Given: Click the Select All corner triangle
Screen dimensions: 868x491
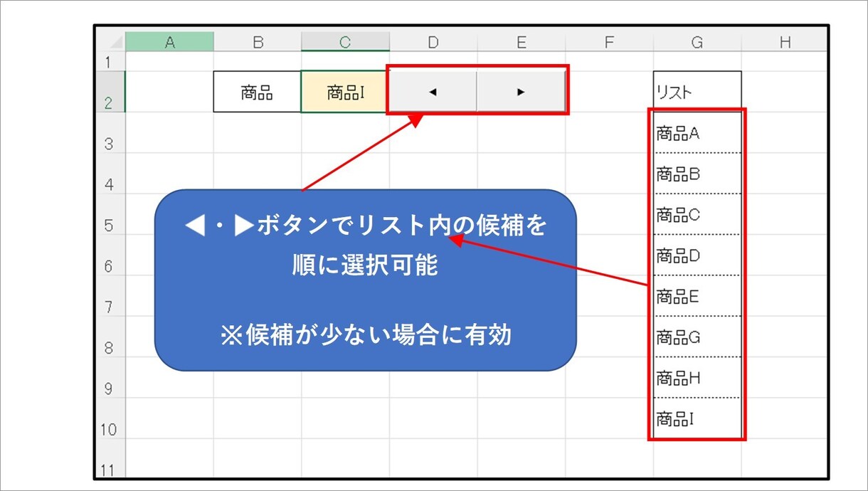Looking at the screenshot, I should (111, 42).
